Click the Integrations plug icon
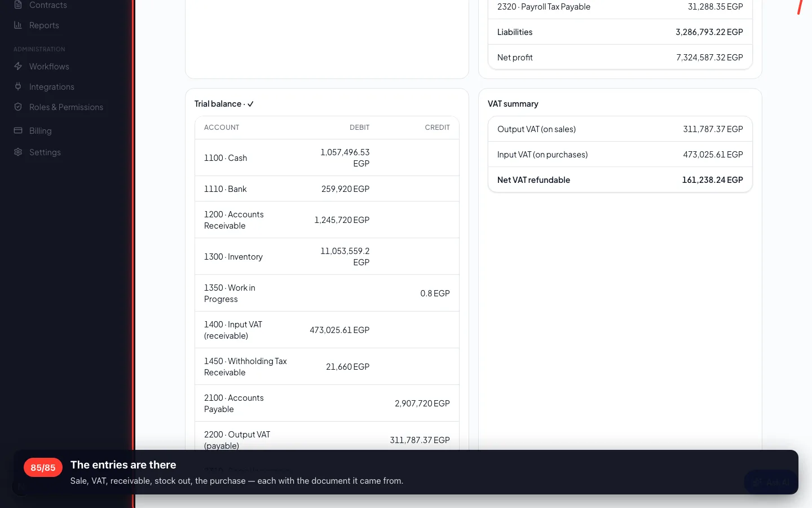Viewport: 812px width, 508px height. (18, 86)
